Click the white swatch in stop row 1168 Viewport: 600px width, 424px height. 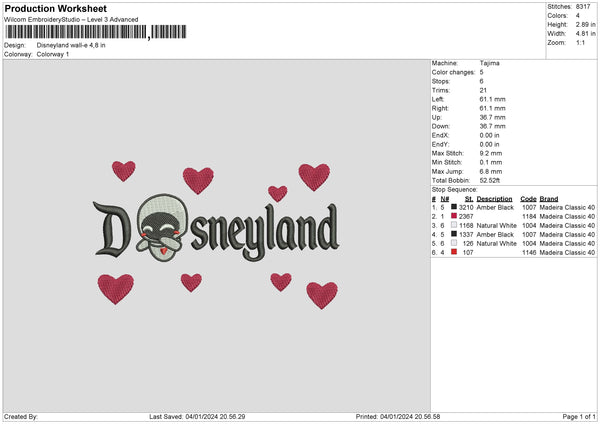pyautogui.click(x=454, y=225)
